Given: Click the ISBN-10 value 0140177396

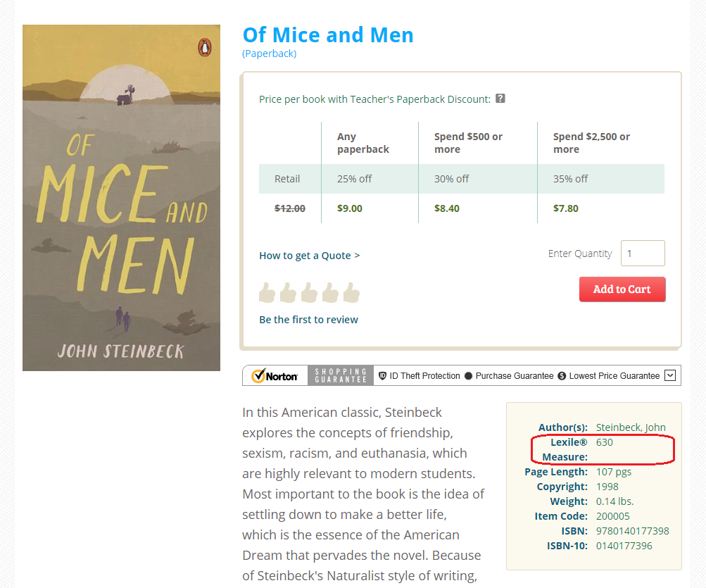Looking at the screenshot, I should (x=624, y=546).
